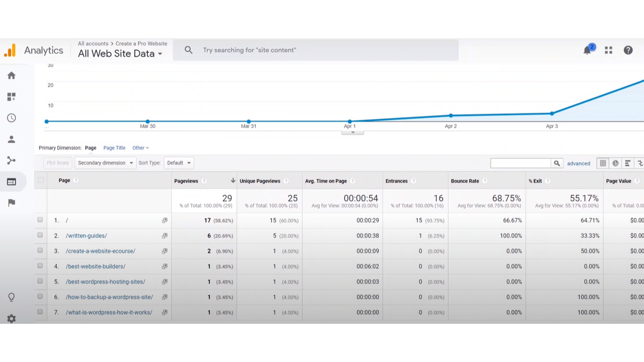
Task: Expand the Secondary dimension dropdown
Action: tap(105, 162)
